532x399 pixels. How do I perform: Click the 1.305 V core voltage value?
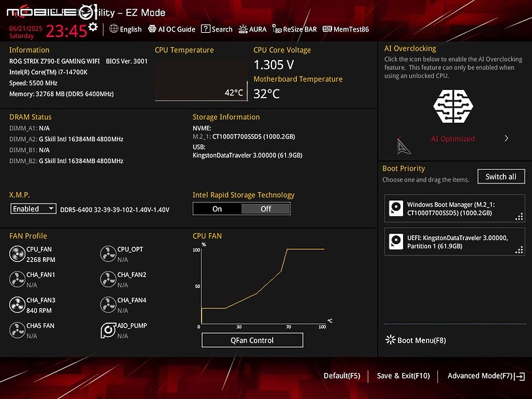click(x=274, y=65)
